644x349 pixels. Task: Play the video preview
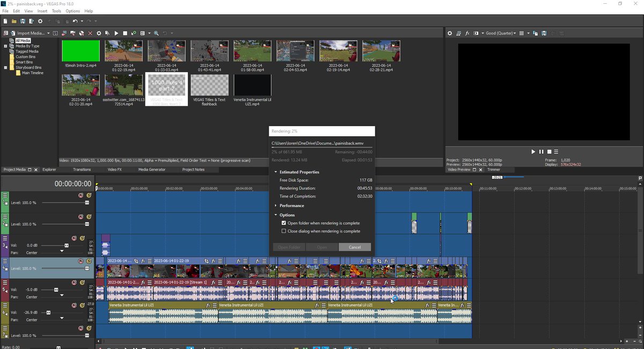click(533, 152)
